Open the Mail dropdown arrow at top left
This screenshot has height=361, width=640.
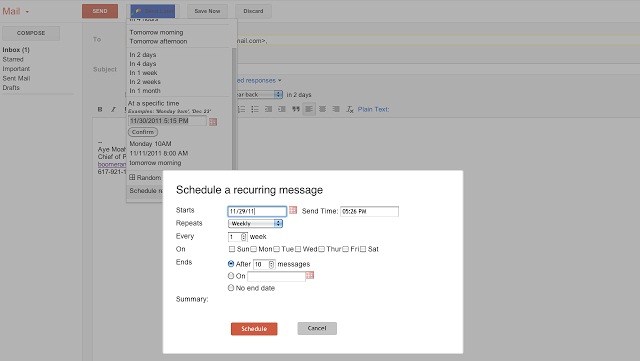point(27,12)
